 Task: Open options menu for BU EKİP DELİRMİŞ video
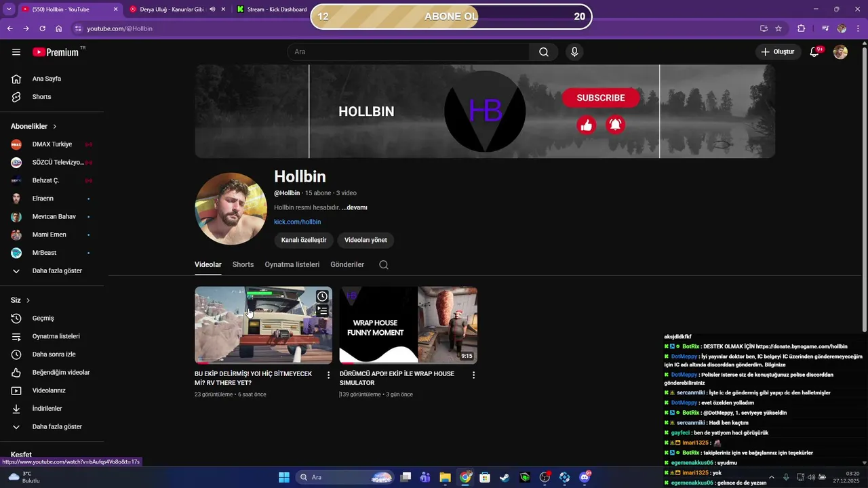(x=329, y=375)
